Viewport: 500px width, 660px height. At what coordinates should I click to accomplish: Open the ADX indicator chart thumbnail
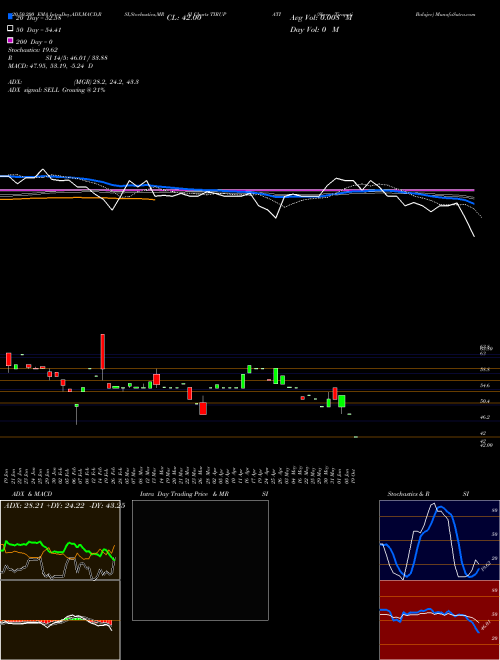click(x=60, y=540)
